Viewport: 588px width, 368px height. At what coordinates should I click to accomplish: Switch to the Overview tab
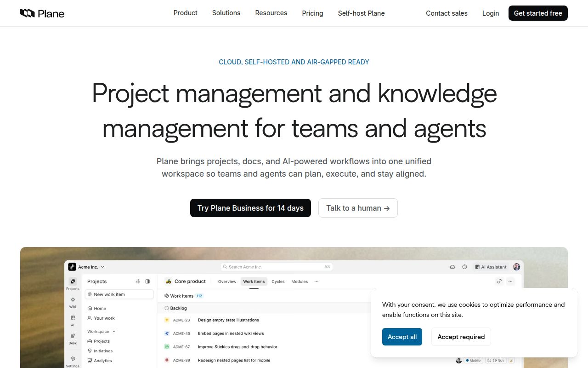point(227,282)
